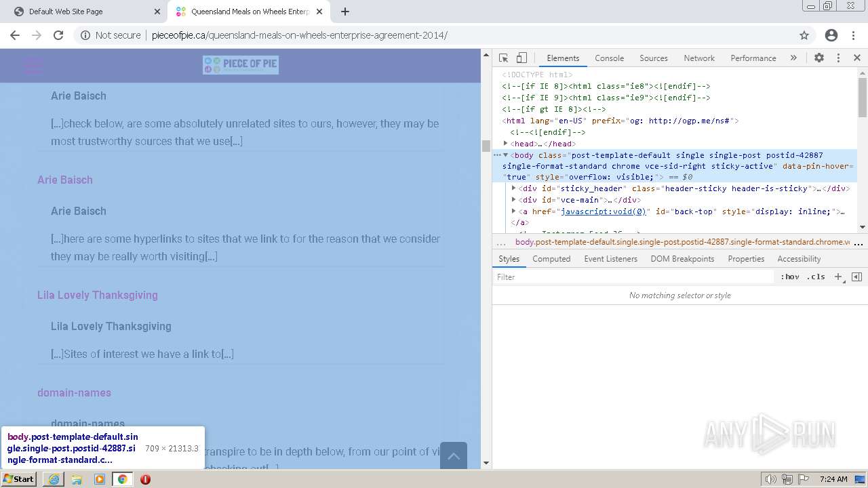This screenshot has width=868, height=488.
Task: Add a new style rule plus icon
Action: click(838, 277)
